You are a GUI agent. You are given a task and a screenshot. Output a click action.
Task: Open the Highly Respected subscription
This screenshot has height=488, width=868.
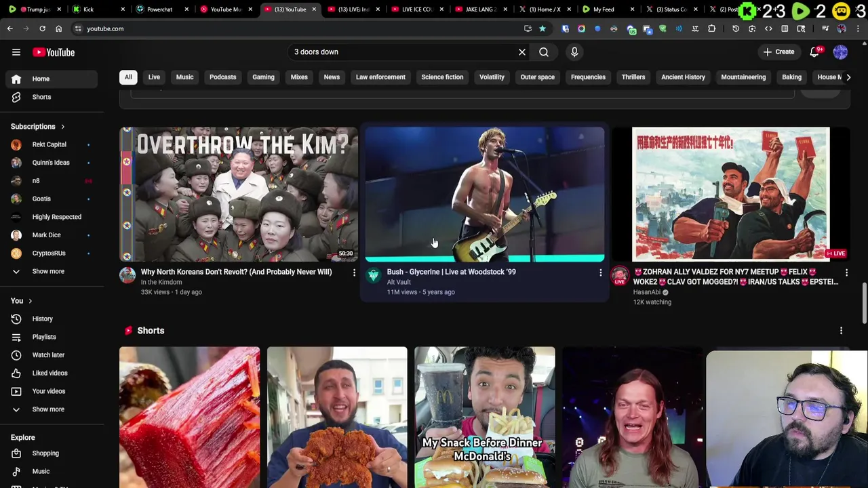click(52, 217)
